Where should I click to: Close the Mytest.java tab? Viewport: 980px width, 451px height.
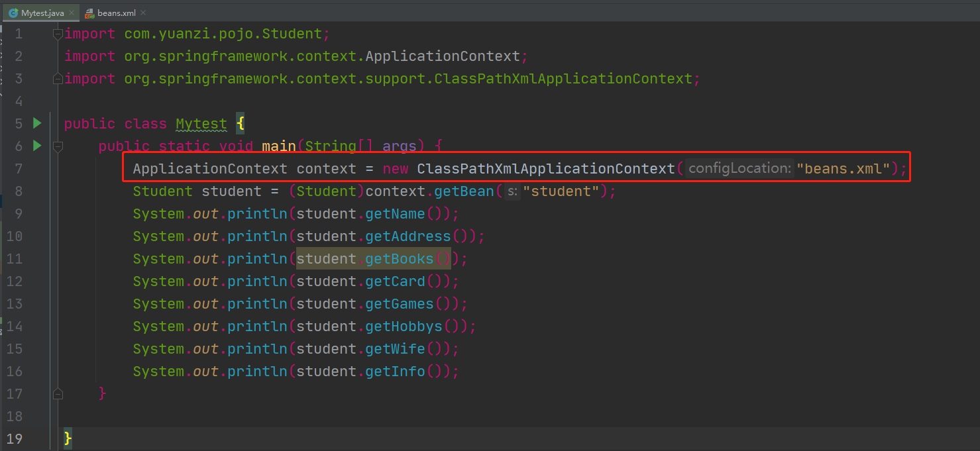pos(71,13)
